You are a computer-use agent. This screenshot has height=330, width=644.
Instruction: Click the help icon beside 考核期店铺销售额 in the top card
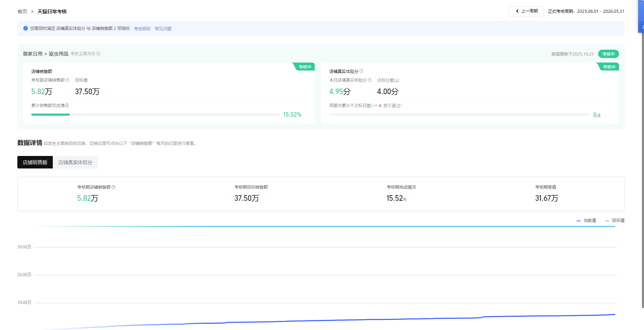pos(67,80)
